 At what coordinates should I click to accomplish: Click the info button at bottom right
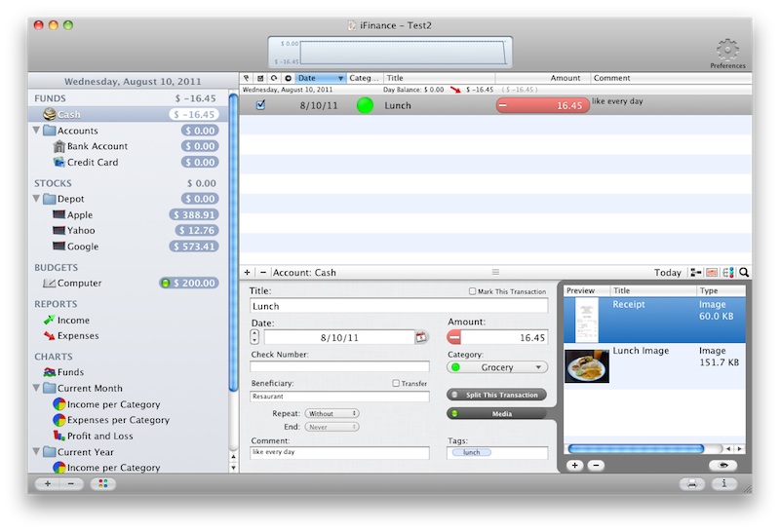[x=722, y=483]
